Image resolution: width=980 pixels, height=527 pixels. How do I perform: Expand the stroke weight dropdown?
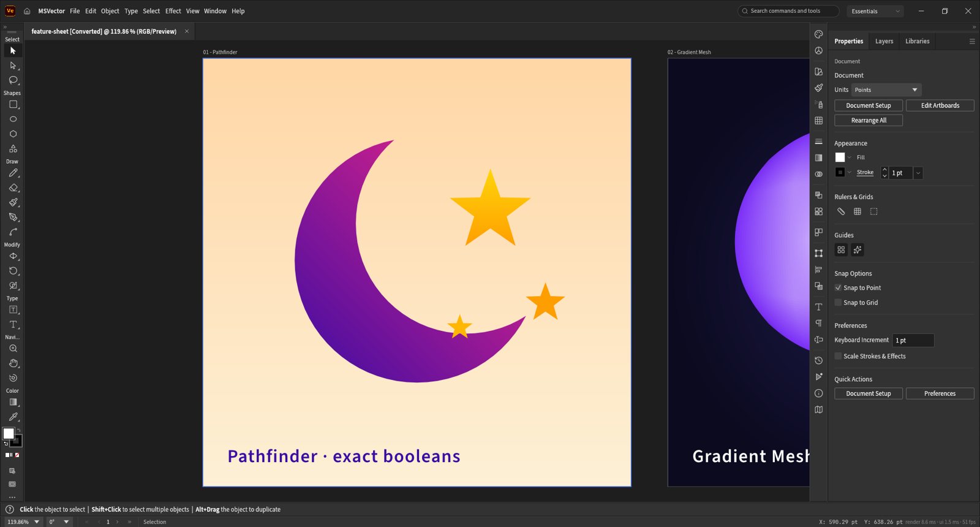pos(918,173)
